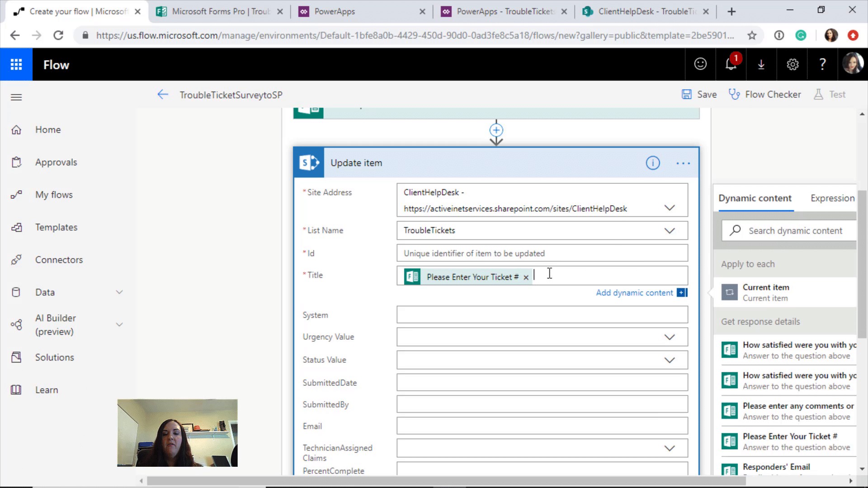Click the System input field
This screenshot has width=868, height=488.
(542, 315)
